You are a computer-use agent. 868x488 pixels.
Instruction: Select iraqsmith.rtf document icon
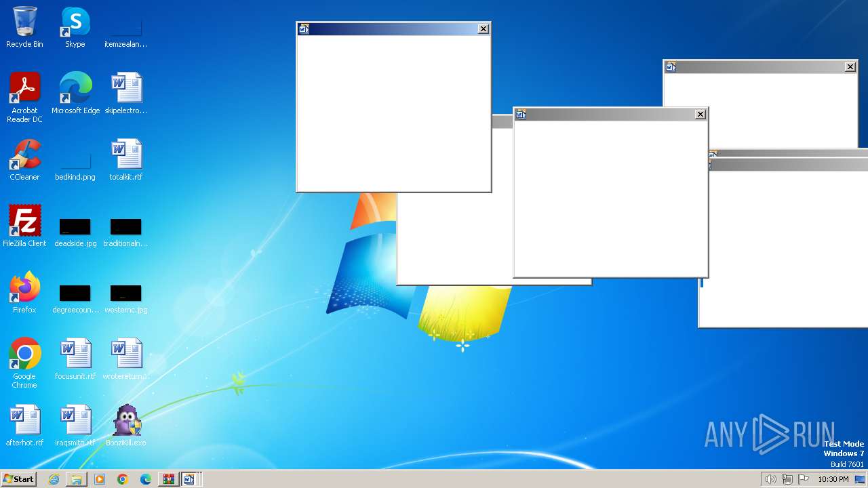click(75, 426)
